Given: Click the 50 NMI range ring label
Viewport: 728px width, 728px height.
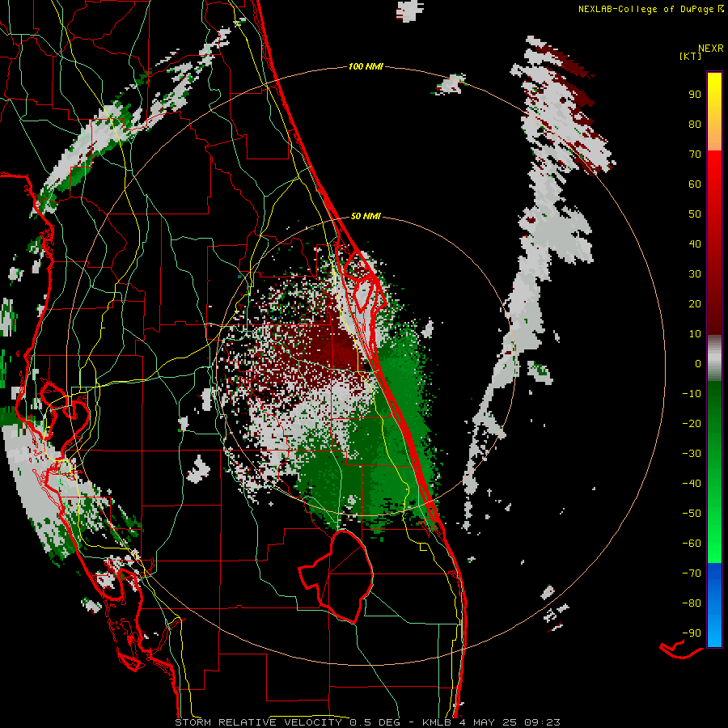Looking at the screenshot, I should pos(366,216).
